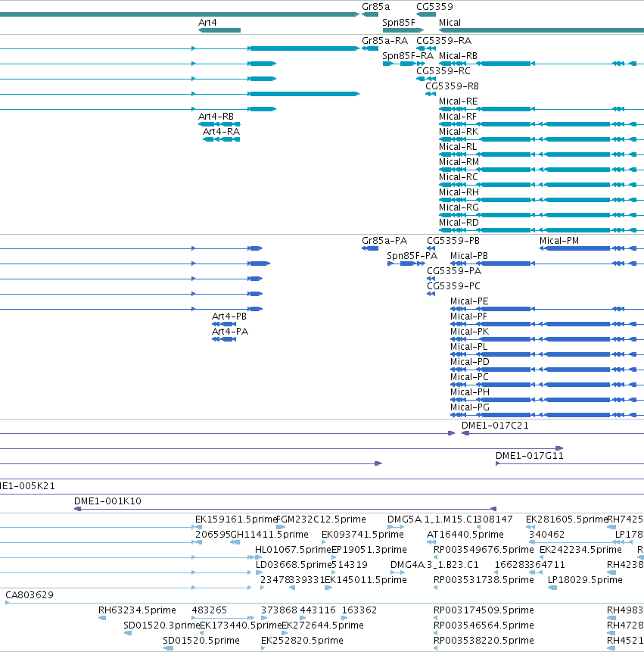Viewport: 644px width, 652px height.
Task: Select the RP003538220.5prime EST label
Action: point(484,641)
